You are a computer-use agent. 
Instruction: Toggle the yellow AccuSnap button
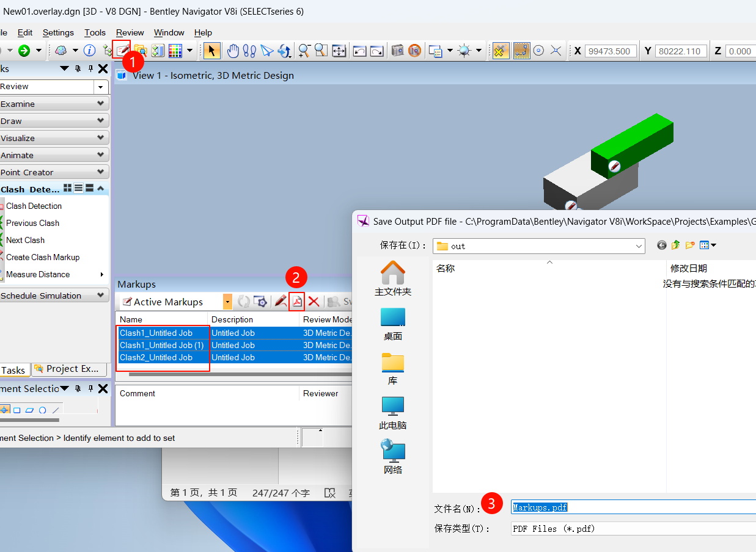point(501,51)
